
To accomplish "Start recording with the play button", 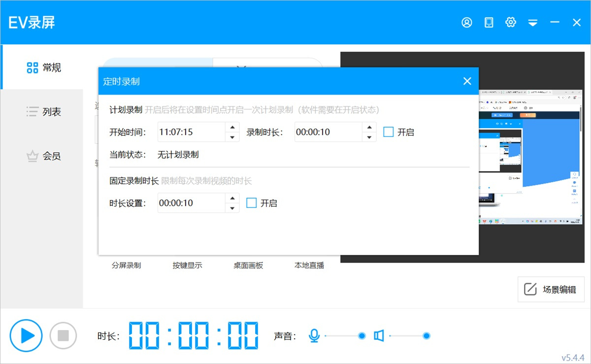I will pos(26,336).
